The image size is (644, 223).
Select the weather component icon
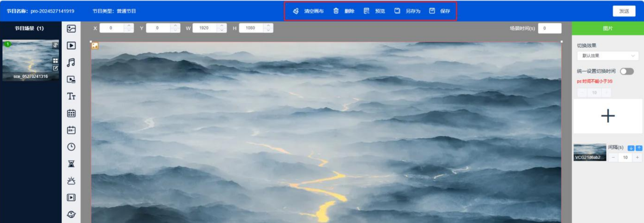[x=71, y=181]
